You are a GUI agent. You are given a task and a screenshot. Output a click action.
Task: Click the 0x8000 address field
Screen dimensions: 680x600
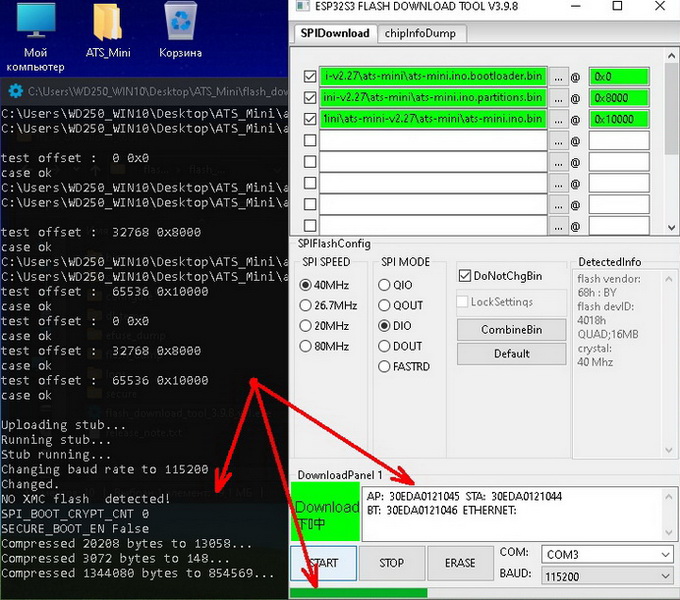(619, 98)
